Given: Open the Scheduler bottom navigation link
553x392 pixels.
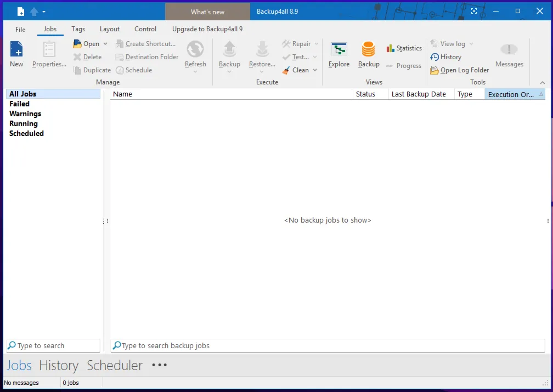Looking at the screenshot, I should coord(115,366).
